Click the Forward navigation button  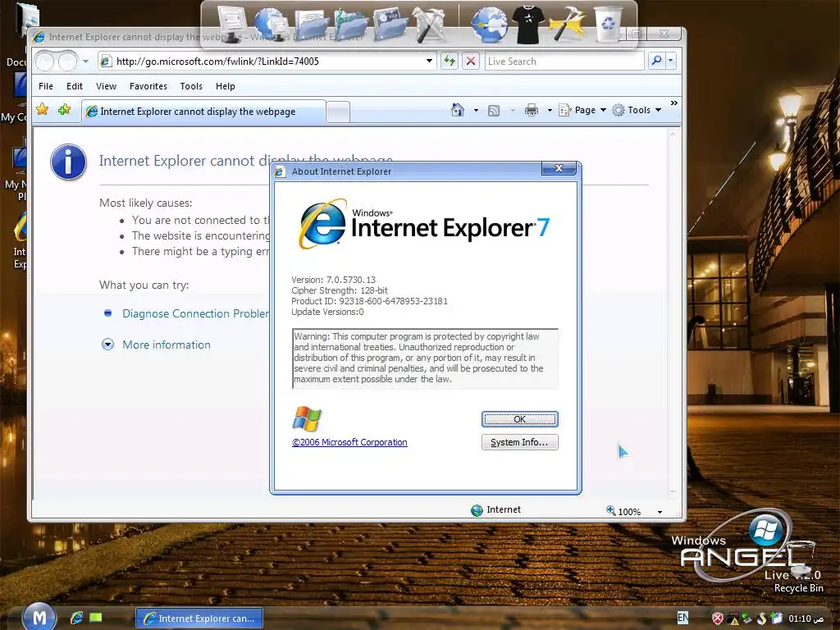tap(67, 62)
